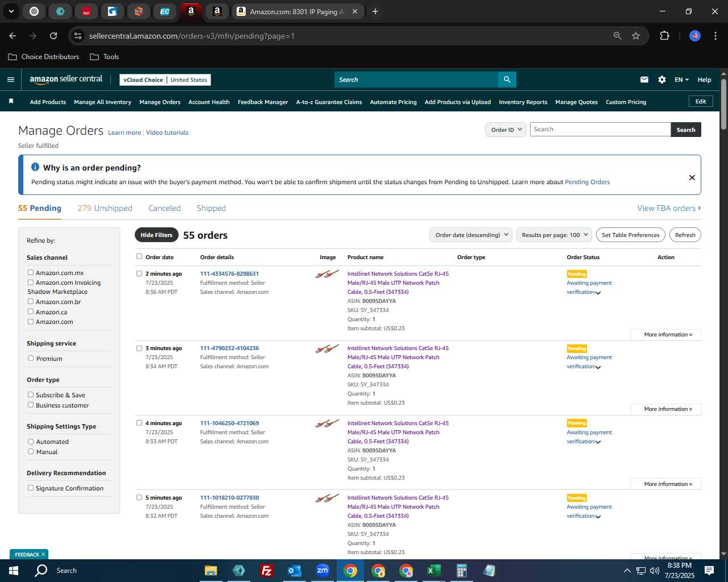Image resolution: width=728 pixels, height=582 pixels.
Task: Click the product image for order 111-4334576-8298631
Action: [327, 275]
